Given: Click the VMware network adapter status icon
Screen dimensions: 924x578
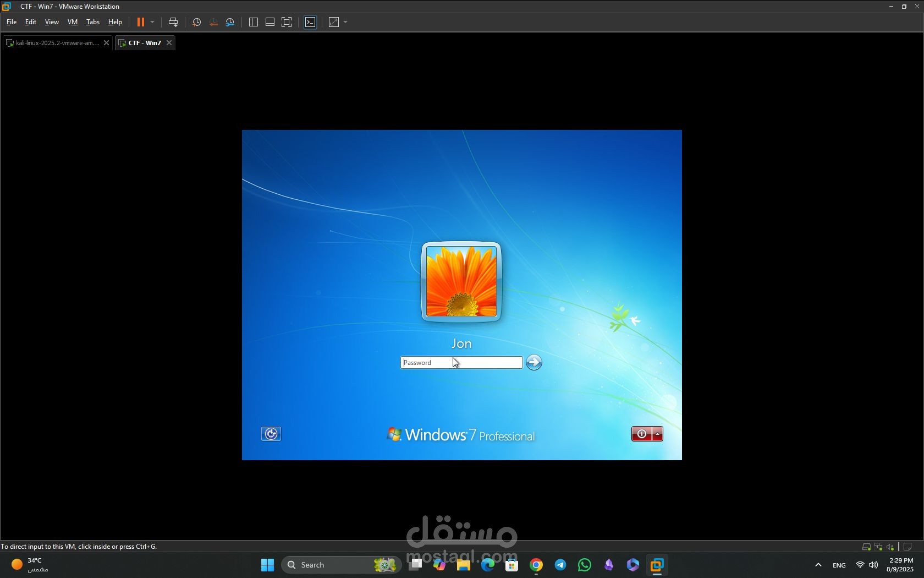Looking at the screenshot, I should 878,547.
